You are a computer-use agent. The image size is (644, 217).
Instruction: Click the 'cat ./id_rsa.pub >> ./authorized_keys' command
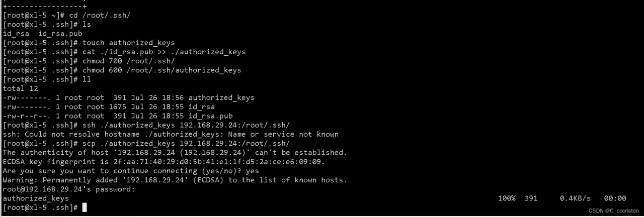coord(164,52)
